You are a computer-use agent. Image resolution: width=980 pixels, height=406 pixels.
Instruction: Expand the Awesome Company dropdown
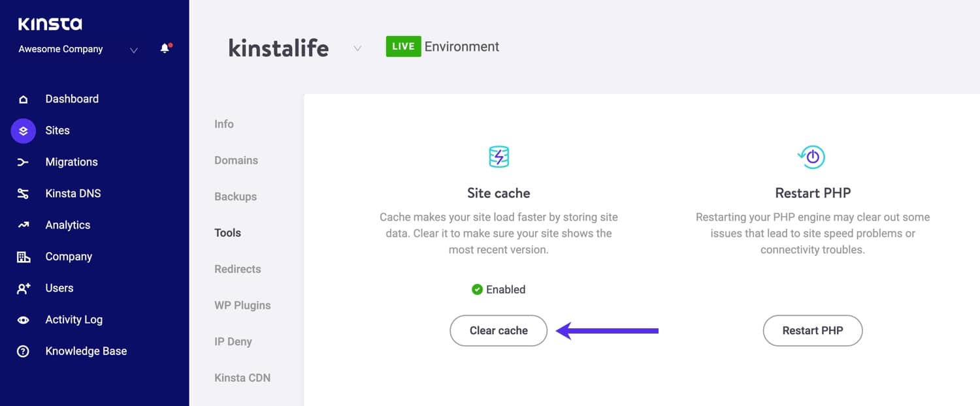[133, 50]
